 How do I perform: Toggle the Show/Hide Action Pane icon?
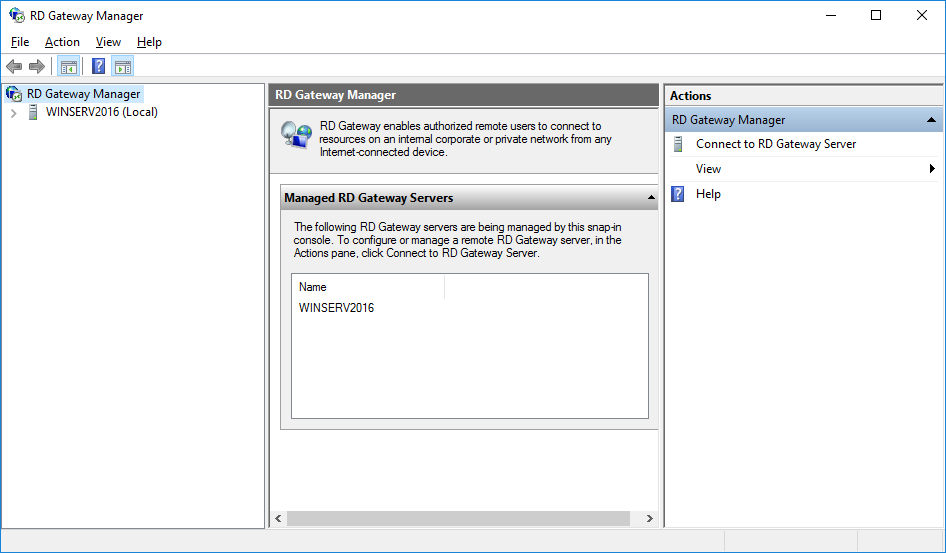122,66
